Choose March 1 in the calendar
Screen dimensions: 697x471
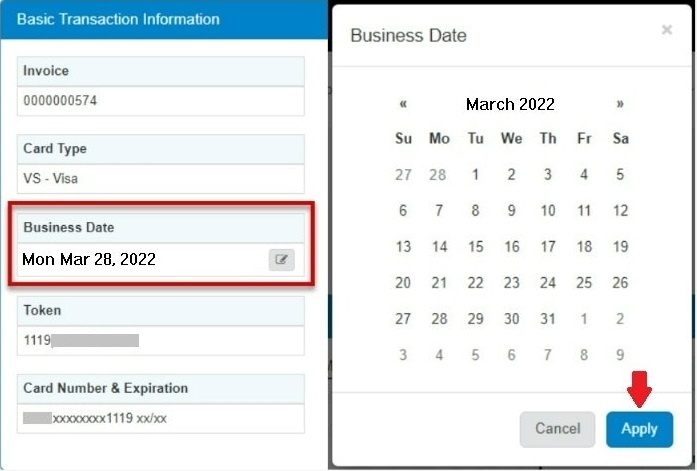476,175
